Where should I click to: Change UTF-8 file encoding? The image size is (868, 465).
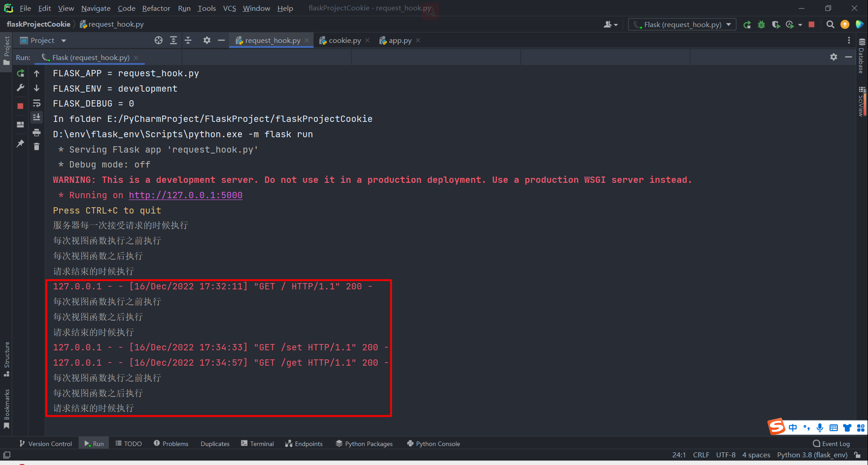(x=726, y=455)
